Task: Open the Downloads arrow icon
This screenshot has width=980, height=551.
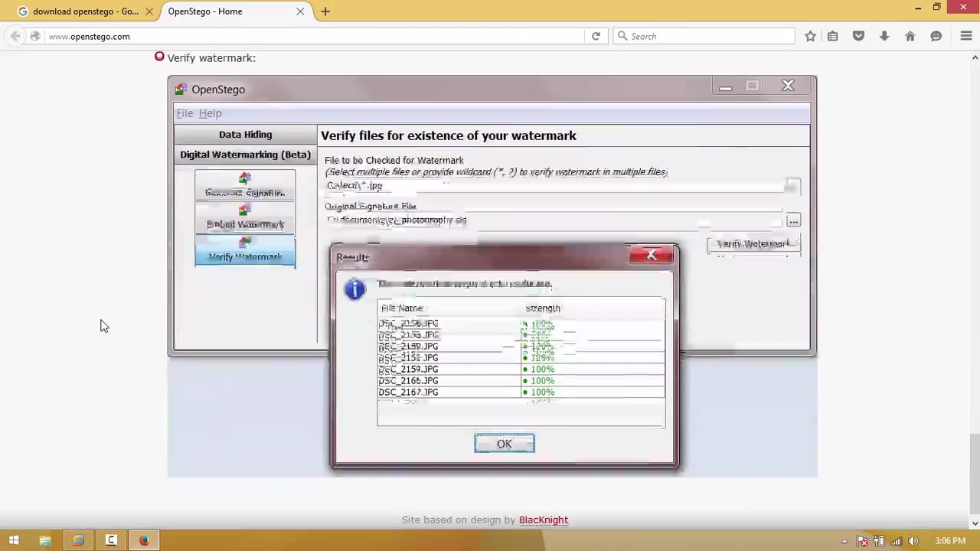Action: (x=884, y=36)
